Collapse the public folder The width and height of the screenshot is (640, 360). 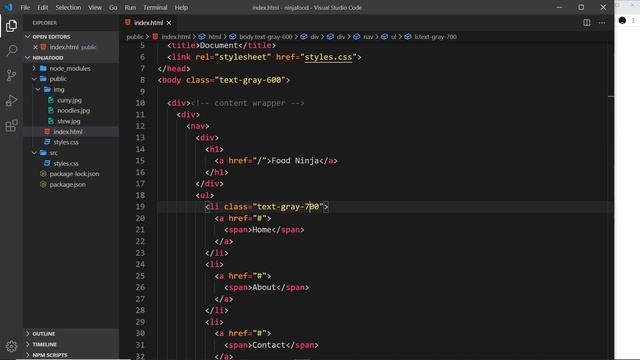(x=58, y=79)
